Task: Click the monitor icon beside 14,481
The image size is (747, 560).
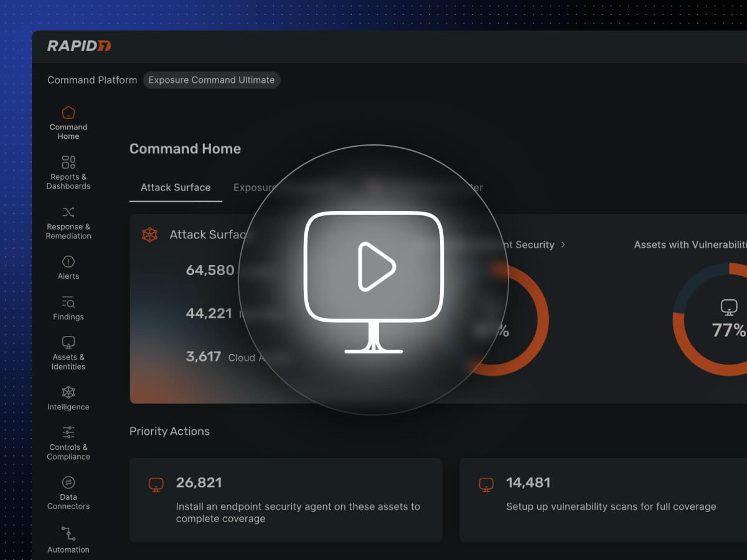Action: tap(486, 485)
